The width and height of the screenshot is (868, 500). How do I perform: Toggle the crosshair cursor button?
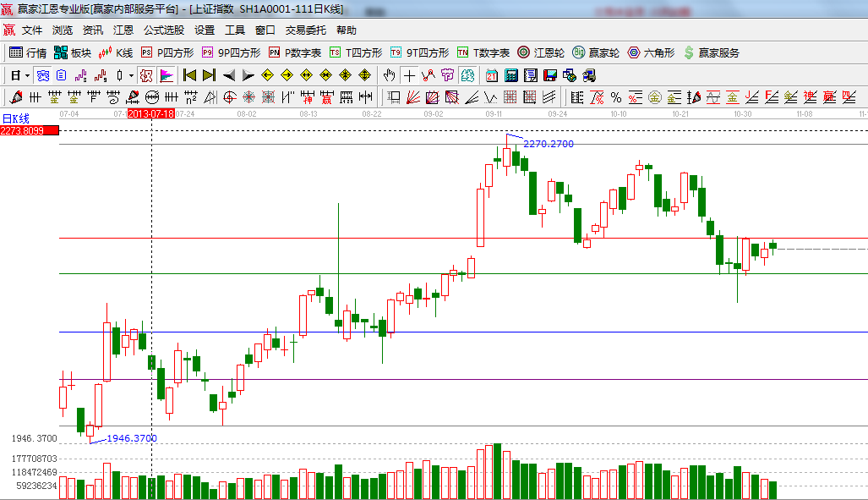tap(409, 75)
